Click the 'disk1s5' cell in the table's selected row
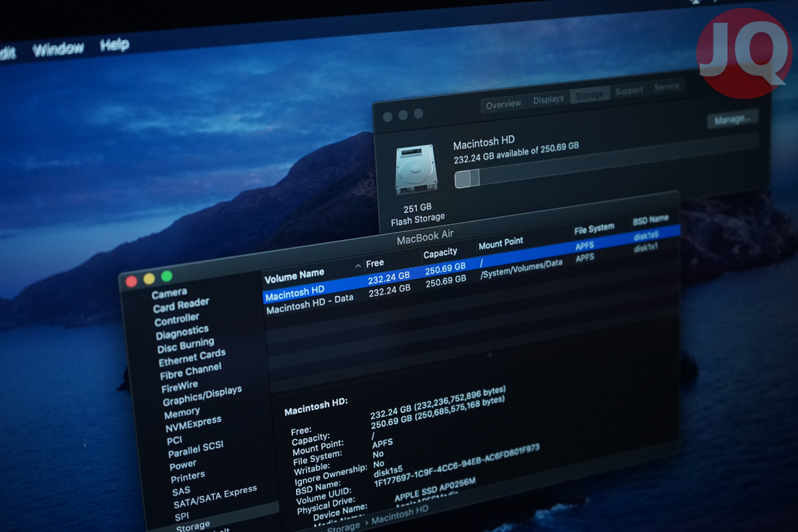Viewport: 798px width, 532px height. pyautogui.click(x=646, y=235)
